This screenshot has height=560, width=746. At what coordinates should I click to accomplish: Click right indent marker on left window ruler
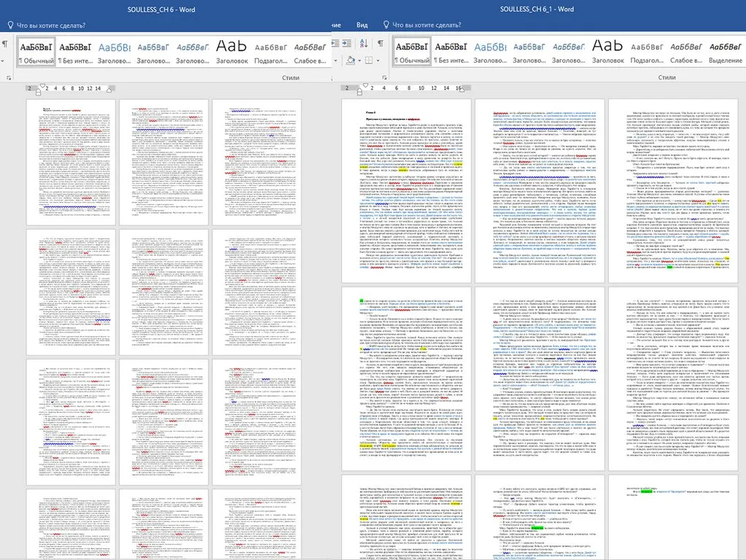point(110,90)
